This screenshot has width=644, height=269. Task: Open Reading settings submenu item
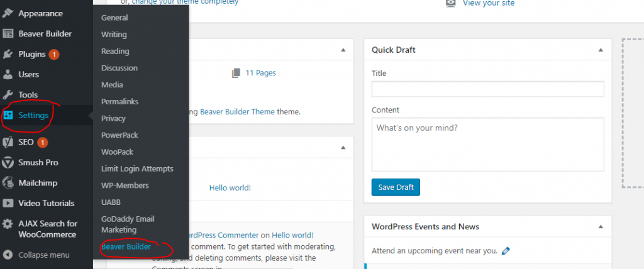116,52
